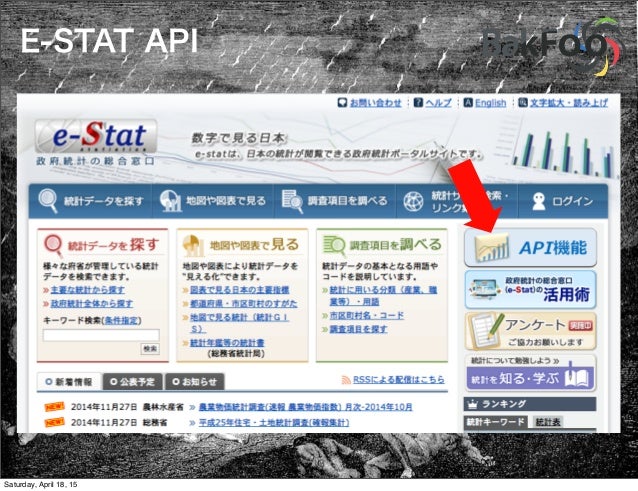
Task: Open the 統計を知る・学ぶ banner
Action: (x=530, y=373)
